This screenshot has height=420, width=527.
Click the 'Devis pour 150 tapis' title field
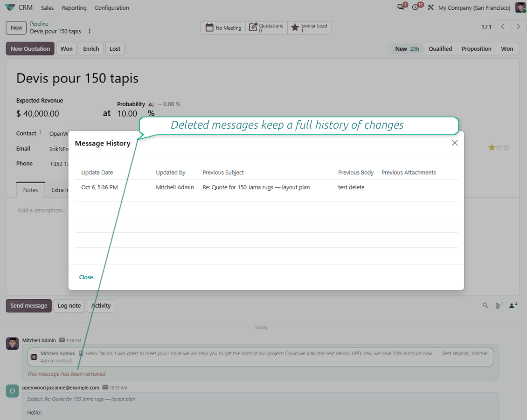77,78
